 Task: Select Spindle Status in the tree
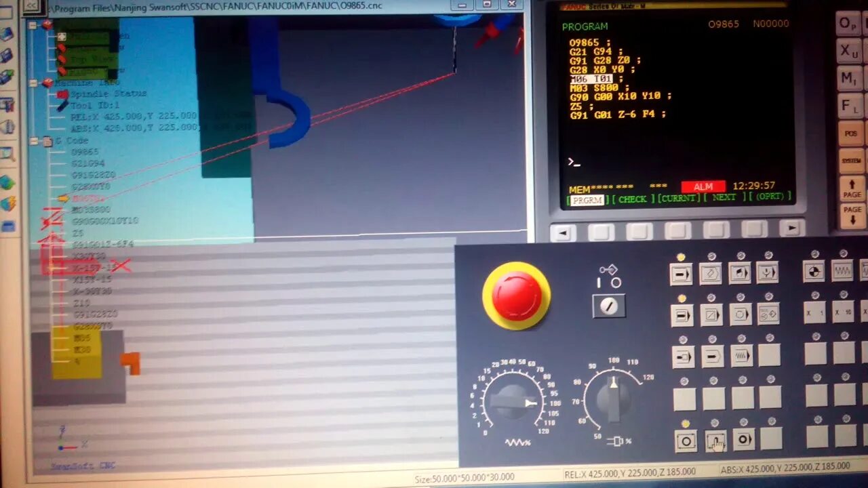108,94
